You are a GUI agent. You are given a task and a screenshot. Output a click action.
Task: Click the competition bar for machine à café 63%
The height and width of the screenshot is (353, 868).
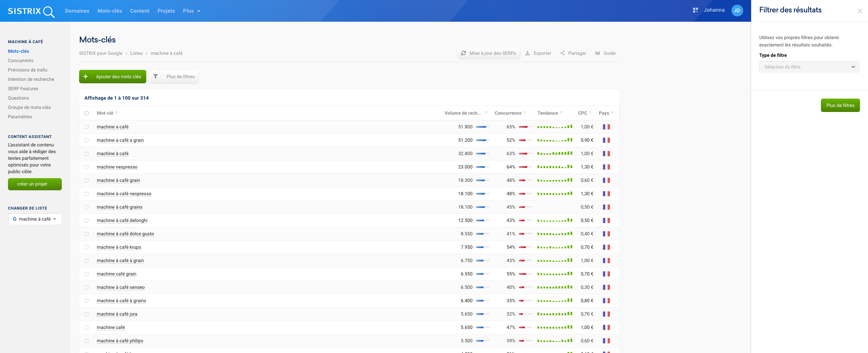coord(525,153)
